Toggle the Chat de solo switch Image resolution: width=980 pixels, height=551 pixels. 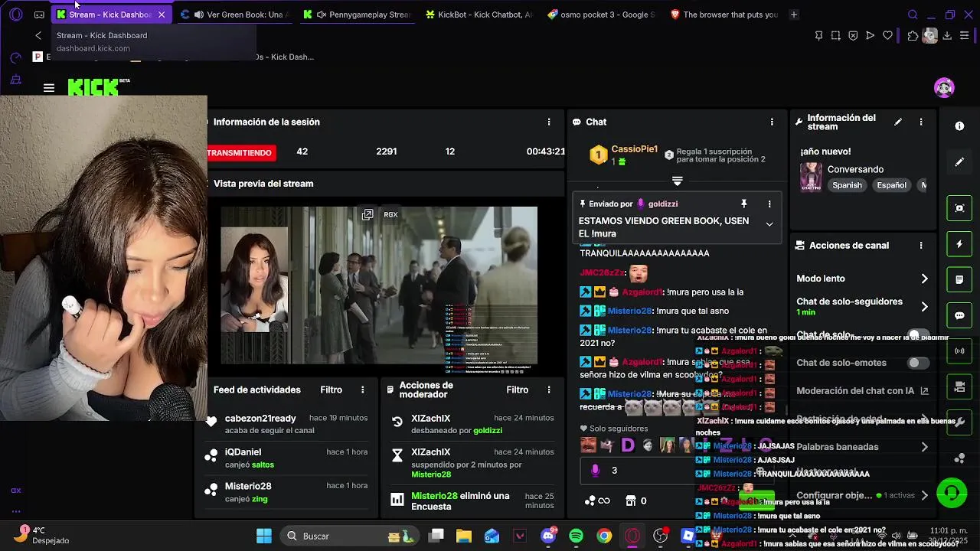(918, 334)
